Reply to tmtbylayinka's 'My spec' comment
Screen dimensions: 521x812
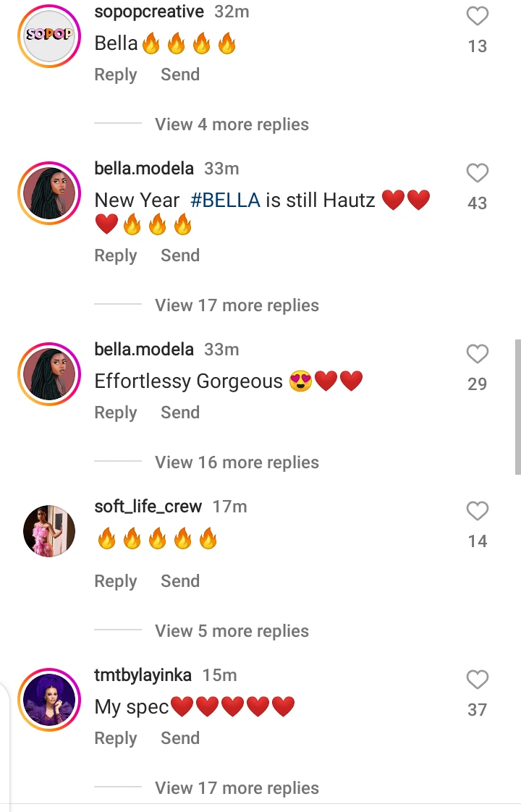point(116,738)
